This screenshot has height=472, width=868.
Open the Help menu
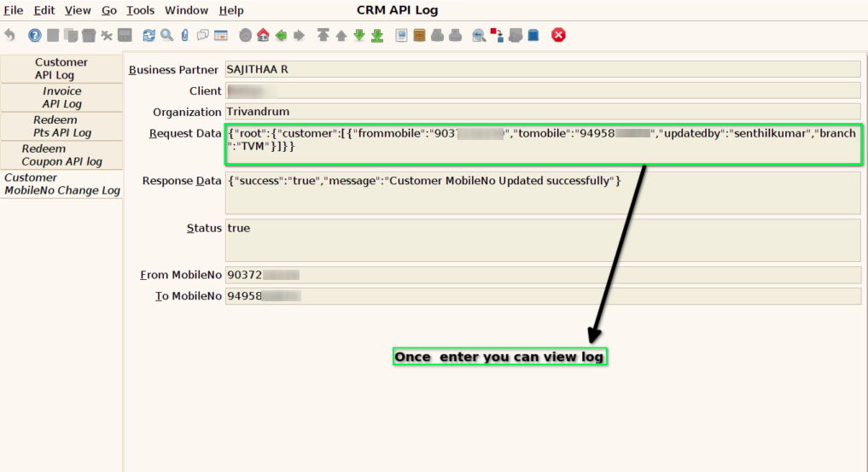(x=230, y=10)
